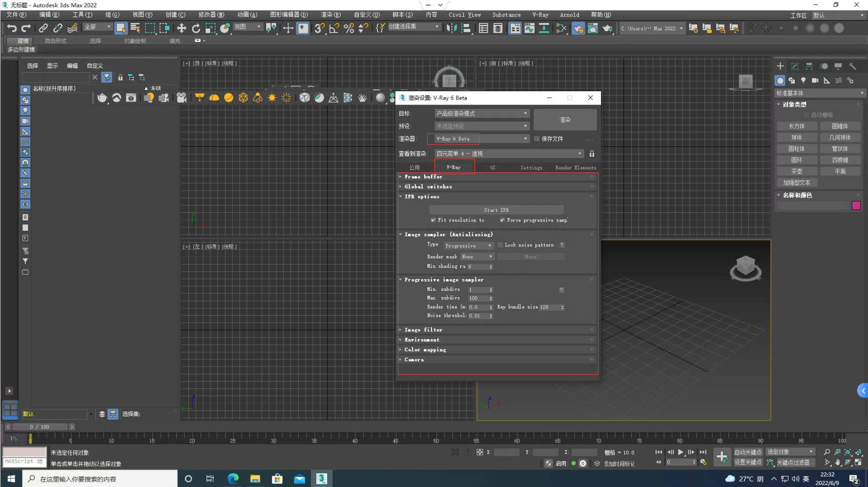The height and width of the screenshot is (487, 868).
Task: Toggle the Percent Snap icon
Action: pyautogui.click(x=349, y=28)
